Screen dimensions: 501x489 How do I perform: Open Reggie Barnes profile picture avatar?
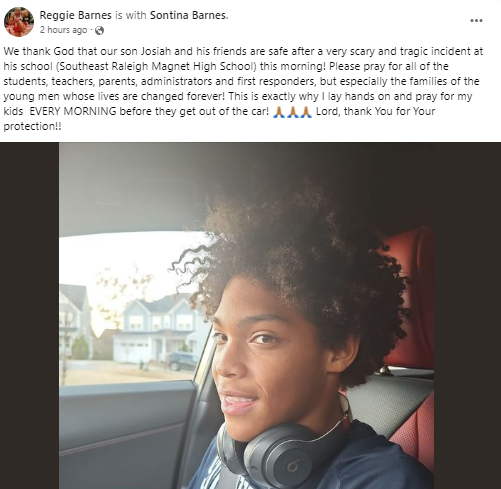click(x=19, y=22)
